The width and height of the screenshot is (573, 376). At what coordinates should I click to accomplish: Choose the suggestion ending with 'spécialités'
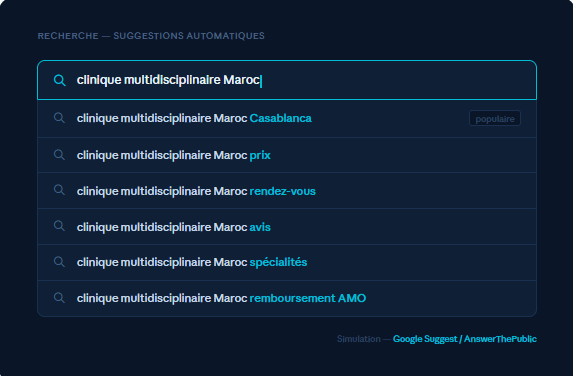(287, 262)
